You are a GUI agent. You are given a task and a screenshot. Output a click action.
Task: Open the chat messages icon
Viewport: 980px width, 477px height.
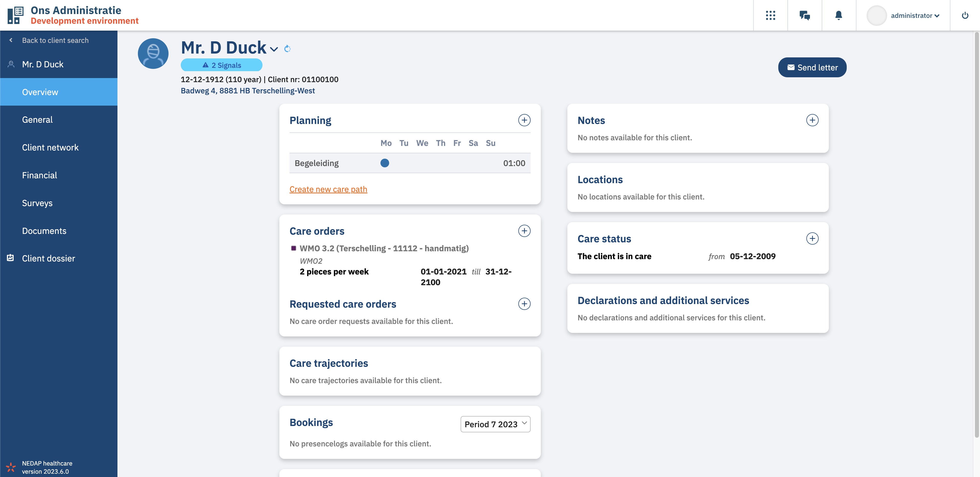click(x=805, y=15)
